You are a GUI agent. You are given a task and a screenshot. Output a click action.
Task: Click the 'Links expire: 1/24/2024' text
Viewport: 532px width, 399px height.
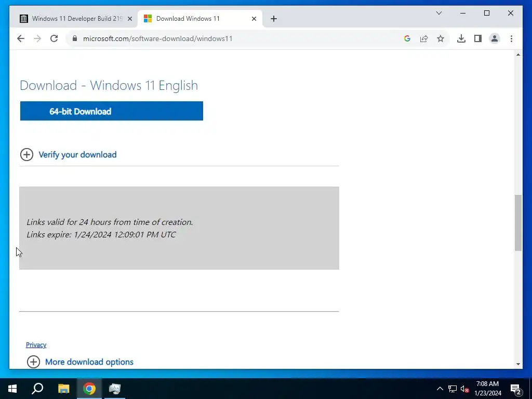[x=101, y=235]
